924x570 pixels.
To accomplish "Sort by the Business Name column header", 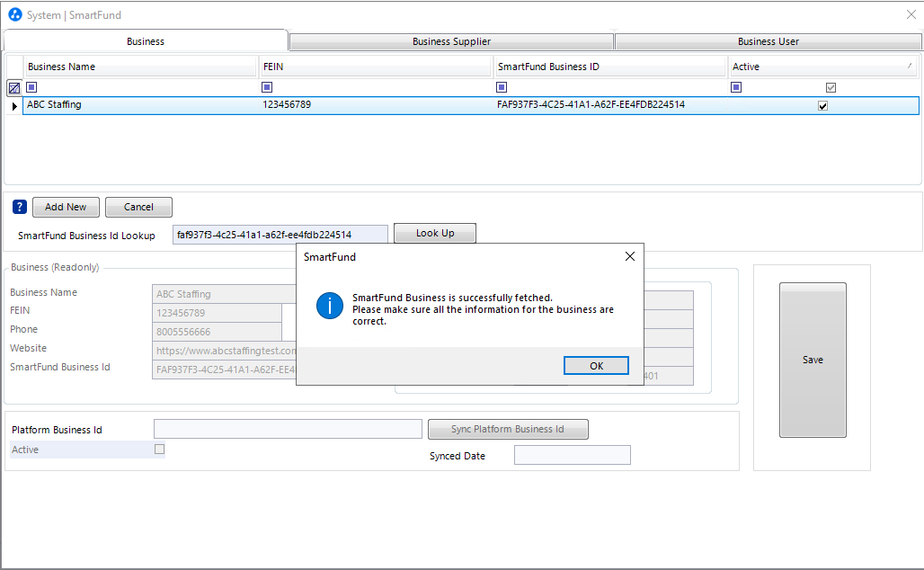I will pyautogui.click(x=140, y=67).
